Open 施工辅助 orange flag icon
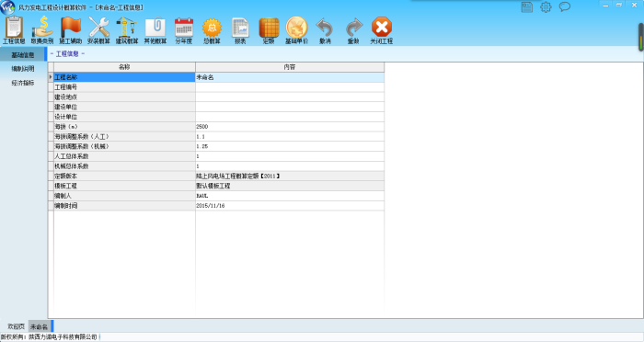The height and width of the screenshot is (342, 644). [70, 30]
